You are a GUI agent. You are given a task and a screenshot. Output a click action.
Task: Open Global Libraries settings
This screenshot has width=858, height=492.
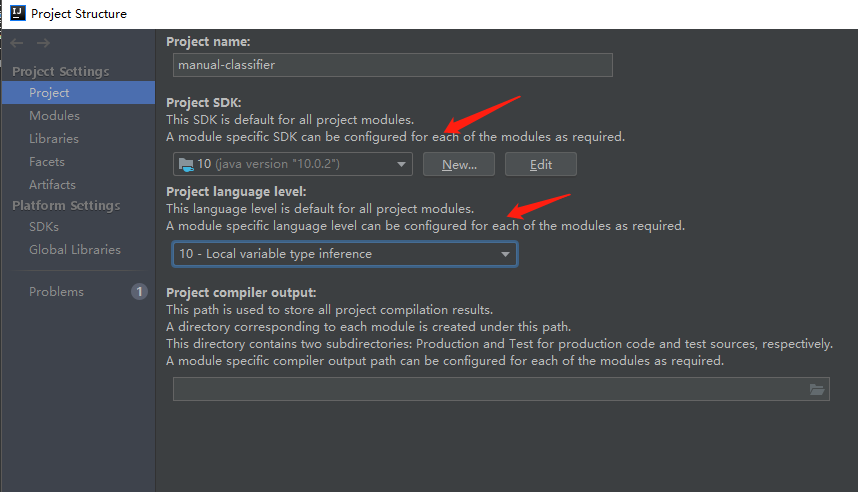(75, 250)
